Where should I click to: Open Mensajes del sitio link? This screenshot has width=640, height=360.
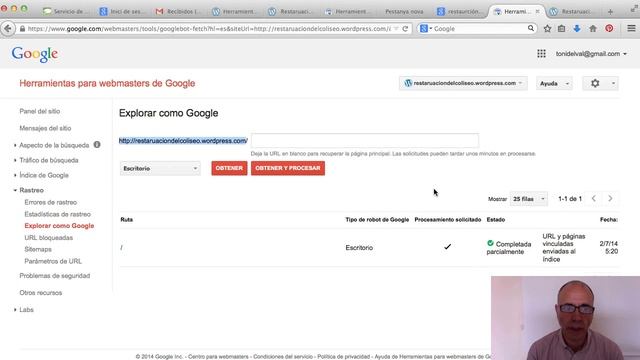pos(45,128)
